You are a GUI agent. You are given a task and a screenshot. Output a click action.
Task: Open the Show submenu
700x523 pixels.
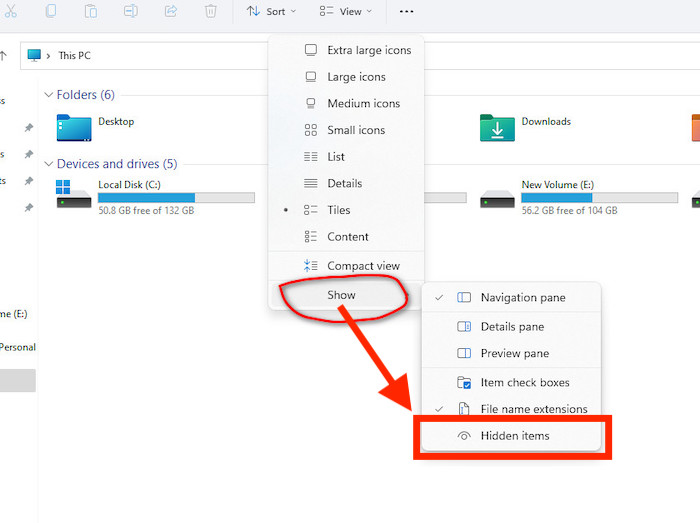click(x=346, y=295)
